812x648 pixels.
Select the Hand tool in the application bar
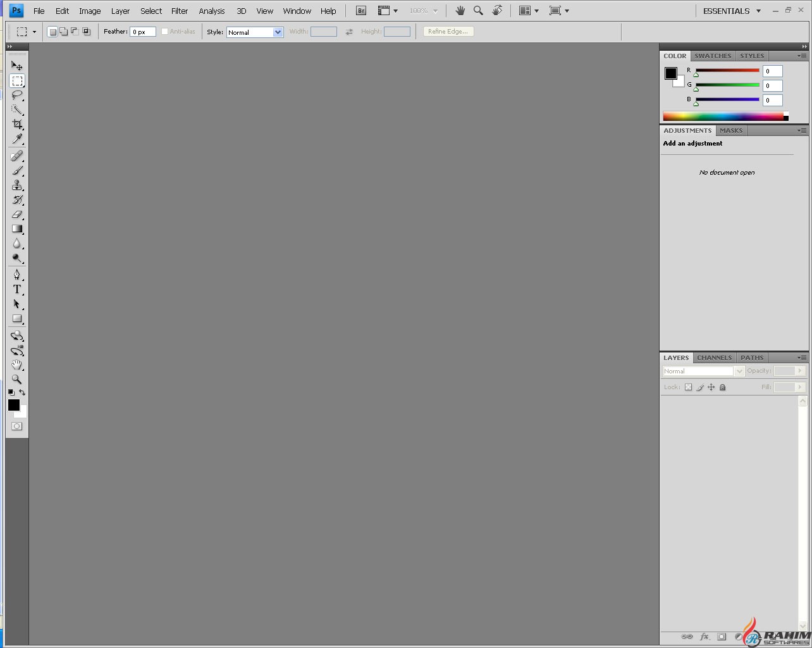[x=460, y=10]
